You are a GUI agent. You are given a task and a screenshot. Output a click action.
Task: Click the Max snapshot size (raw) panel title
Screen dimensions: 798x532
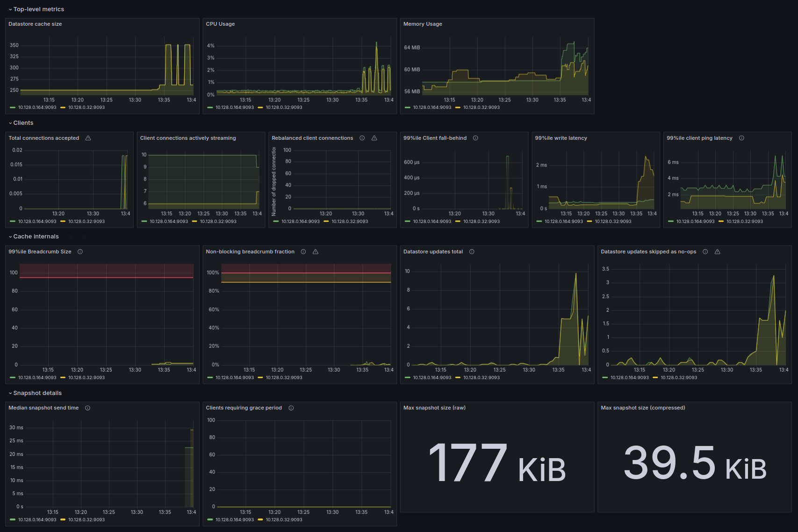click(434, 408)
